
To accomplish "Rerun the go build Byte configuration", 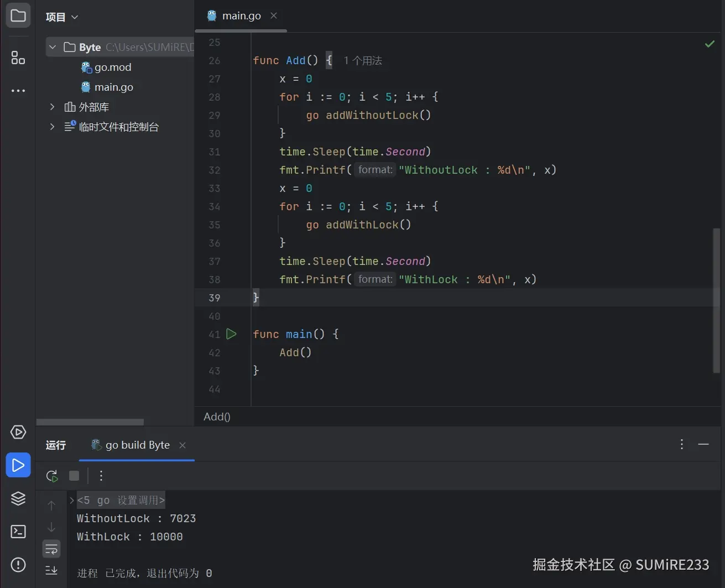I will 52,476.
